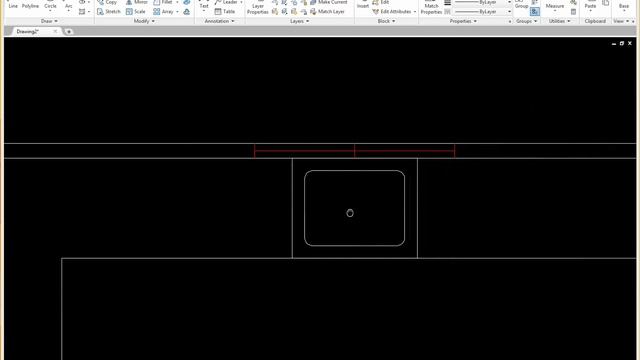Select the Line draw tool
Screen dimensions: 640x360
13,5
